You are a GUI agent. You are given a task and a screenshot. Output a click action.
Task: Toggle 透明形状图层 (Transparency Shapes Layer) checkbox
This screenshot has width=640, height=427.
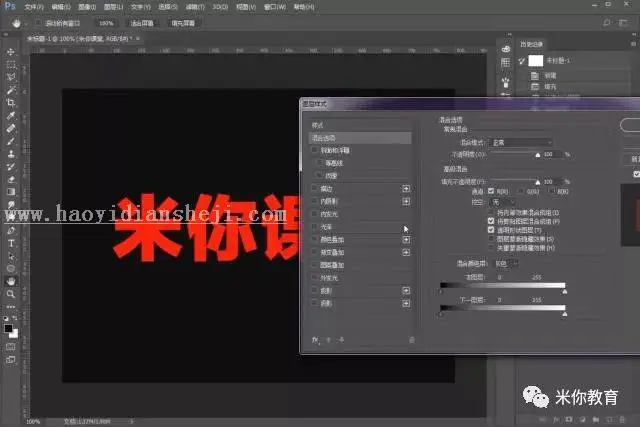click(491, 230)
